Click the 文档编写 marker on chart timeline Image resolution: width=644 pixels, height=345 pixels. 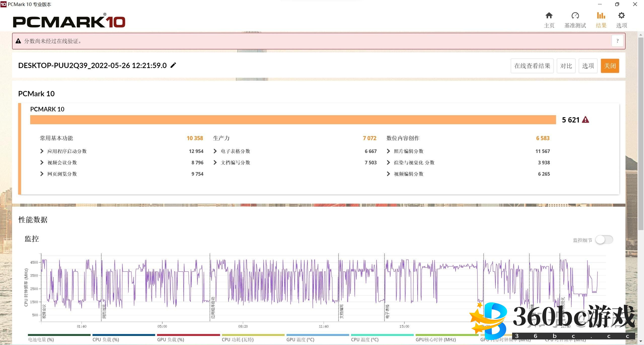(342, 311)
